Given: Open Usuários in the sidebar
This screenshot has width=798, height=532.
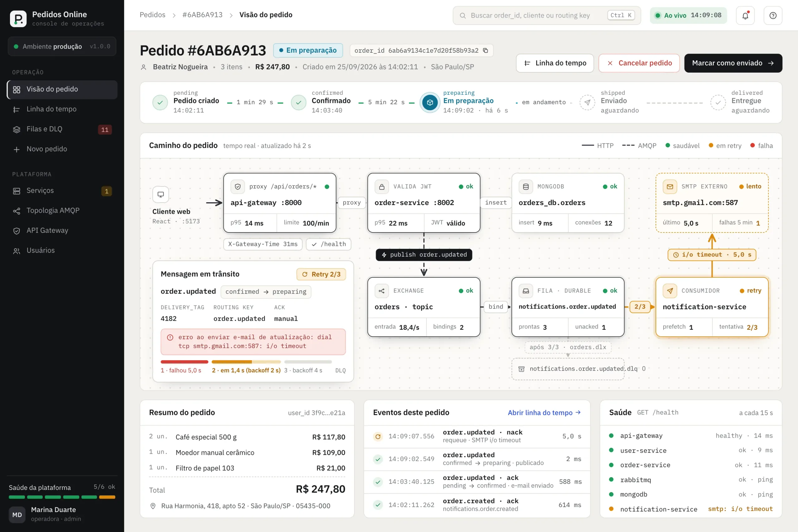Looking at the screenshot, I should tap(62, 251).
